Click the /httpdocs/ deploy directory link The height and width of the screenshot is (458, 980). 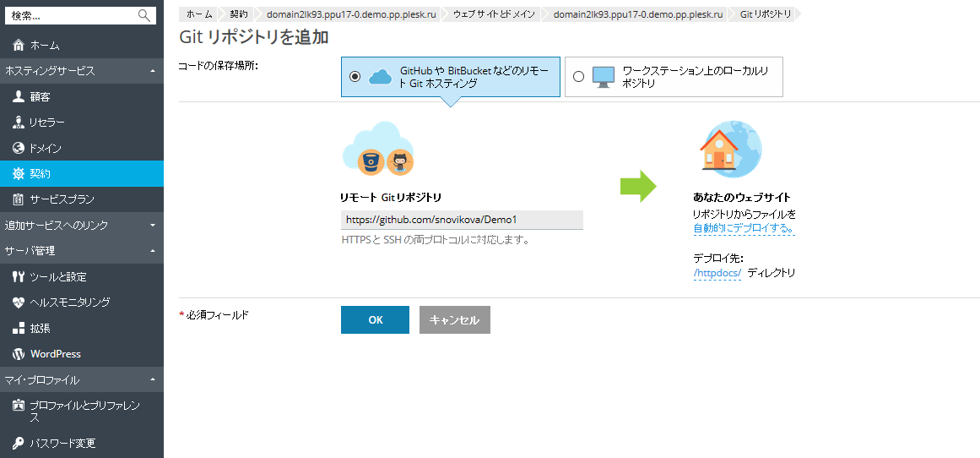click(717, 273)
